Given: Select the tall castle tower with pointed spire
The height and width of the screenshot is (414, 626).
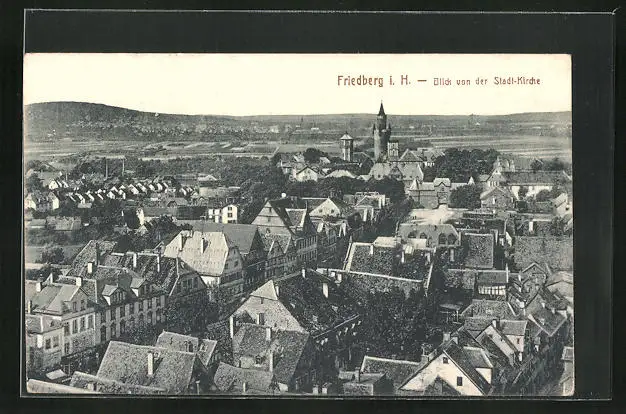Looking at the screenshot, I should [381, 132].
